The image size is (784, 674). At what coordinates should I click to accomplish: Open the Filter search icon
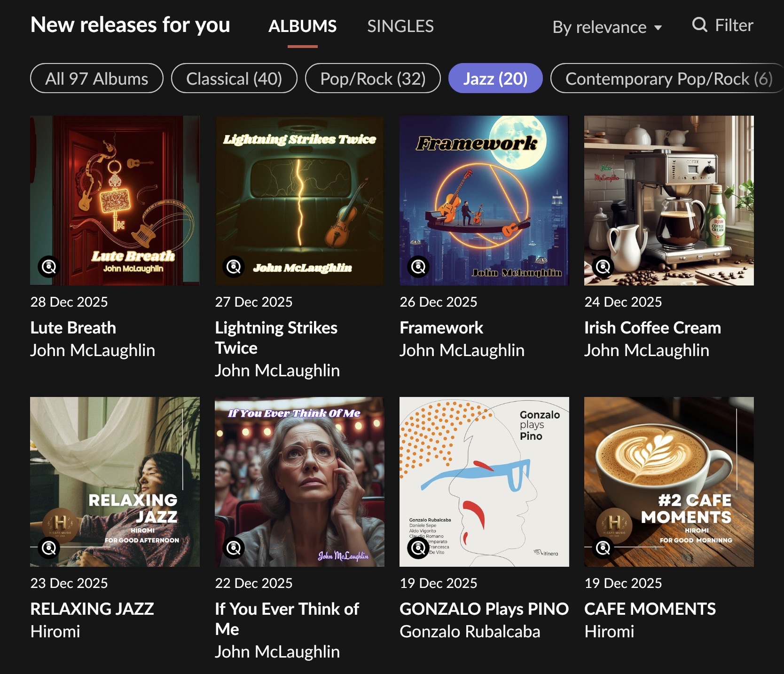tap(699, 24)
